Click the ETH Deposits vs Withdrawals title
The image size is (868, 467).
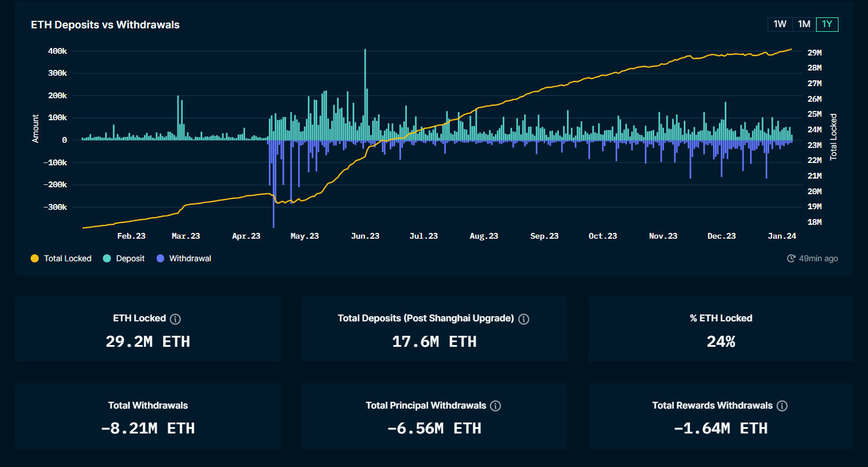click(x=105, y=25)
